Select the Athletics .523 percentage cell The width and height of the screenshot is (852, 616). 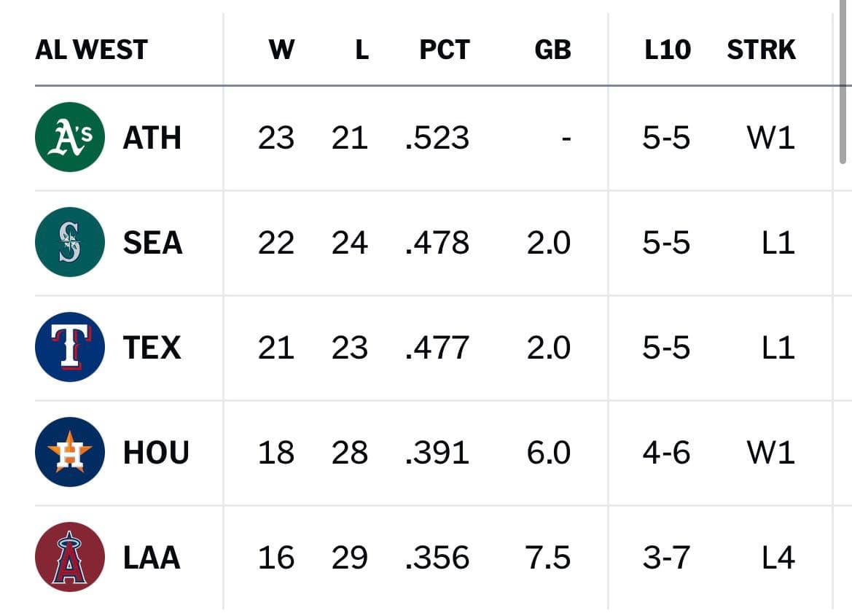tap(437, 138)
